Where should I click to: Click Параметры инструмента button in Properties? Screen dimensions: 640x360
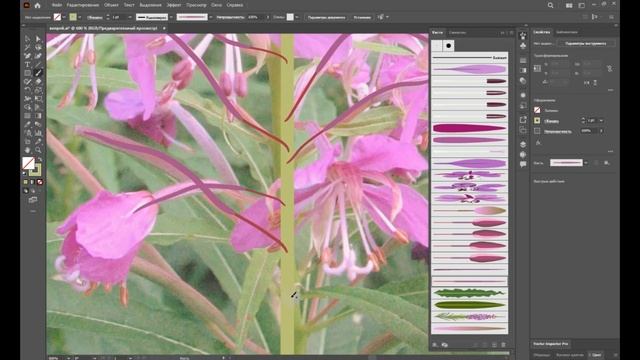point(587,43)
